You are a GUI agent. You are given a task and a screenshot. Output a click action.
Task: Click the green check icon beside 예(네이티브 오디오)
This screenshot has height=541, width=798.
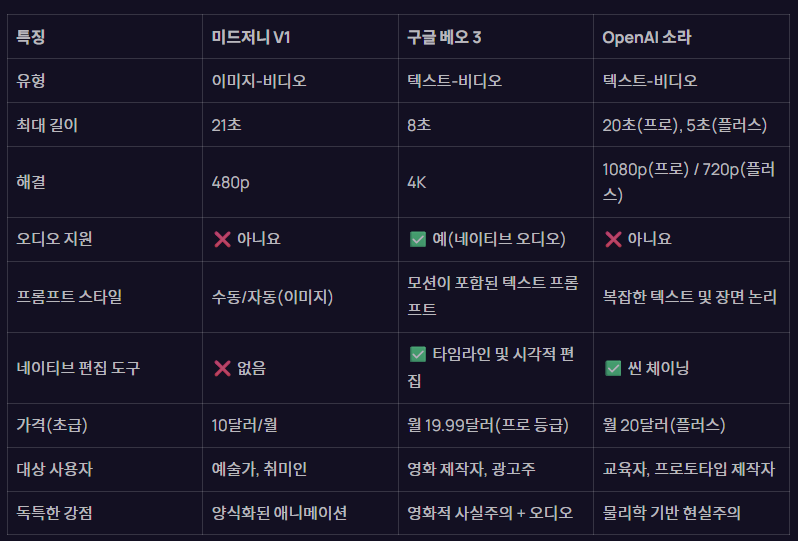tap(418, 239)
